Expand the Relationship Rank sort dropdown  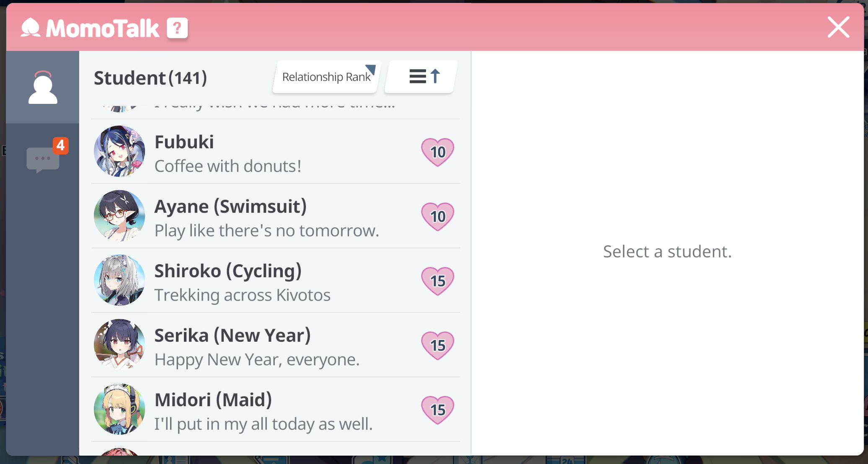(326, 77)
